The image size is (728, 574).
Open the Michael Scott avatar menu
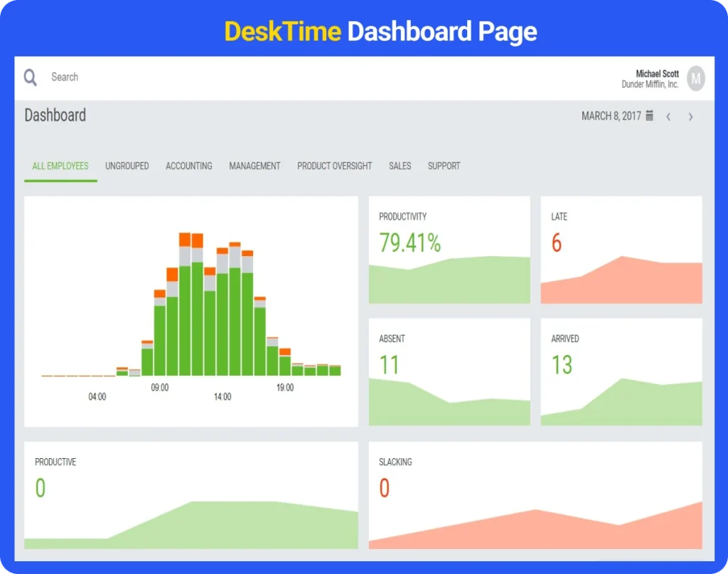(695, 78)
